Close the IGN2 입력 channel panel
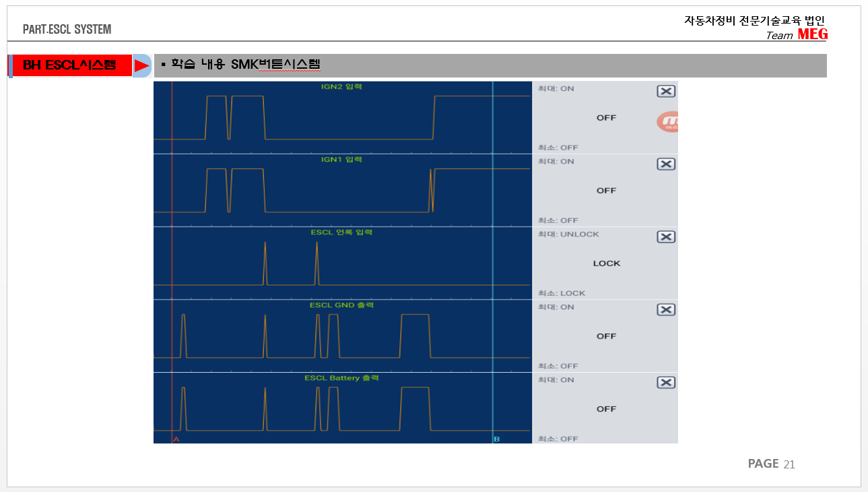 [x=665, y=92]
